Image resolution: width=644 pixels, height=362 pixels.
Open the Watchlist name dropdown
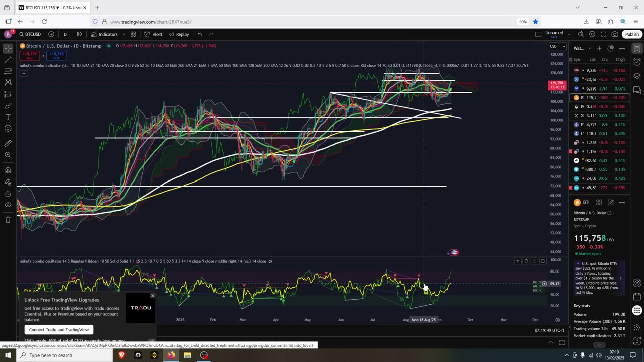[x=583, y=48]
